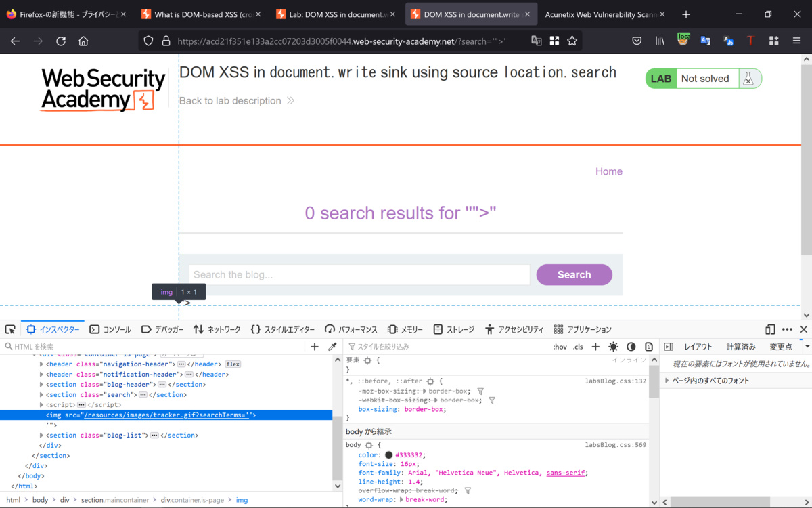This screenshot has width=812, height=508.
Task: Switch to the ネットワーク tab
Action: click(217, 329)
